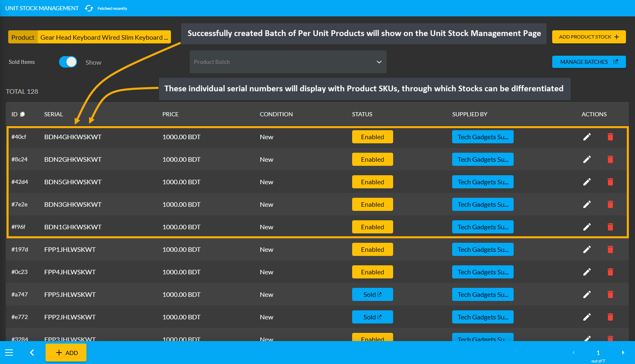The image size is (635, 364).
Task: Click the TOTAL 128 label
Action: (x=22, y=91)
